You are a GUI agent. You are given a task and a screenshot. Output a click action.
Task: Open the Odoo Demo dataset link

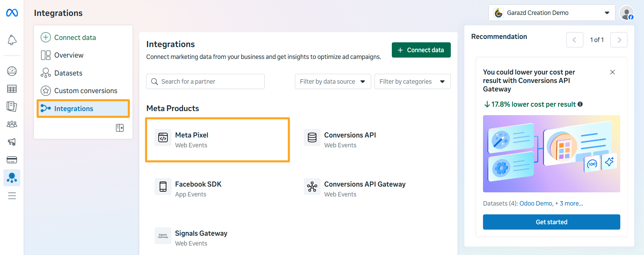[536, 204]
